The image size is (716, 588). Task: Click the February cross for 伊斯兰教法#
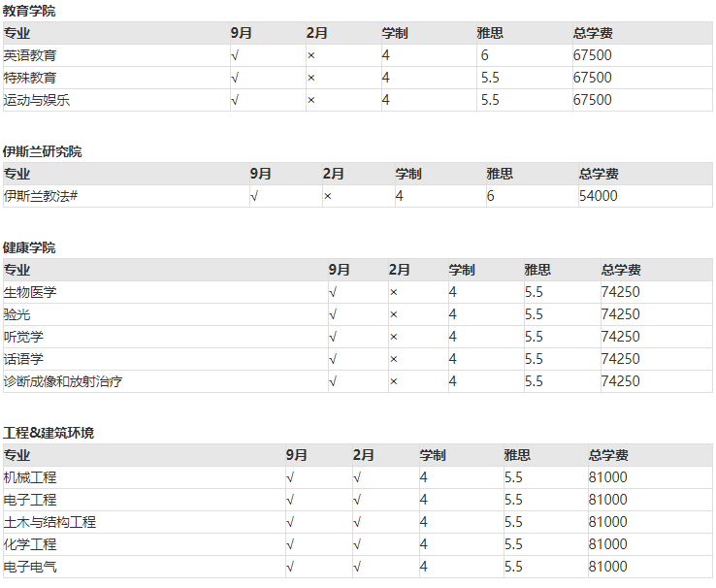coord(328,196)
